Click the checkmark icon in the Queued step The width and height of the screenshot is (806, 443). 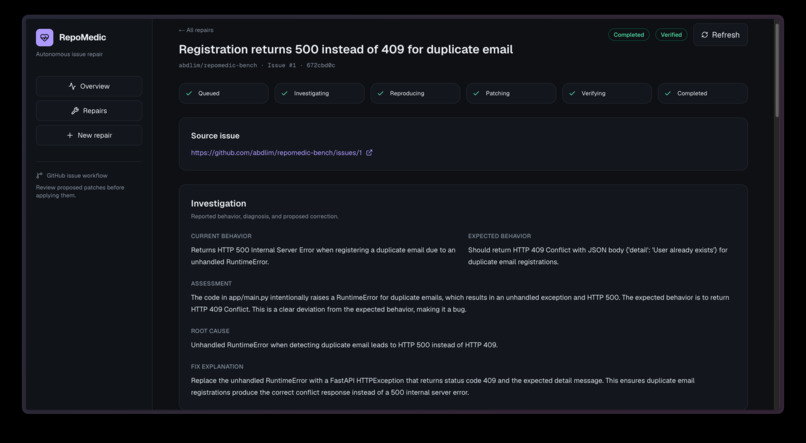[189, 94]
